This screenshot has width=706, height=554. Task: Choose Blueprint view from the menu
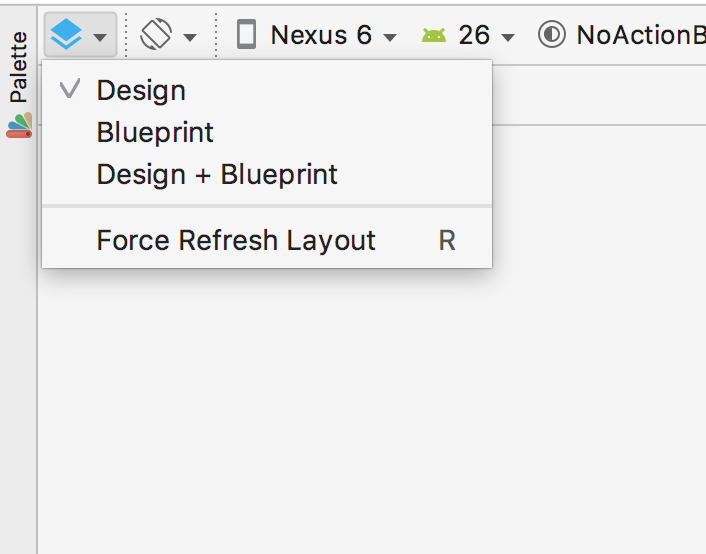pyautogui.click(x=267, y=132)
